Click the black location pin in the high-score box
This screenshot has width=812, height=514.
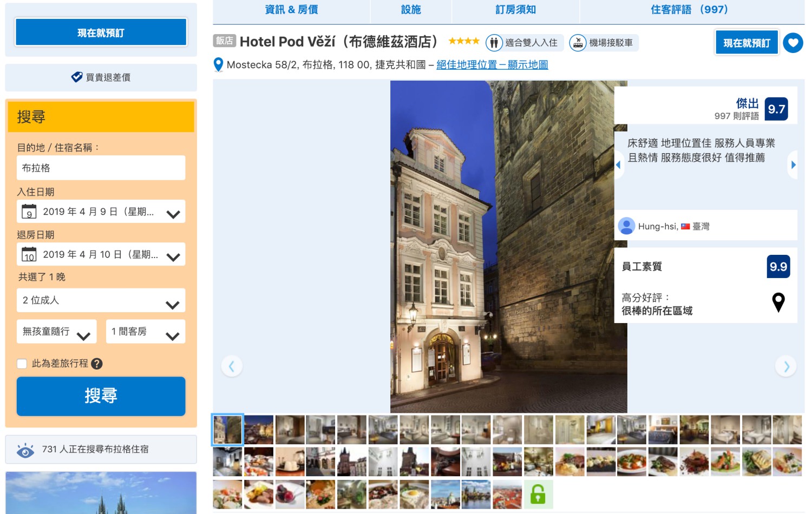[x=778, y=302]
